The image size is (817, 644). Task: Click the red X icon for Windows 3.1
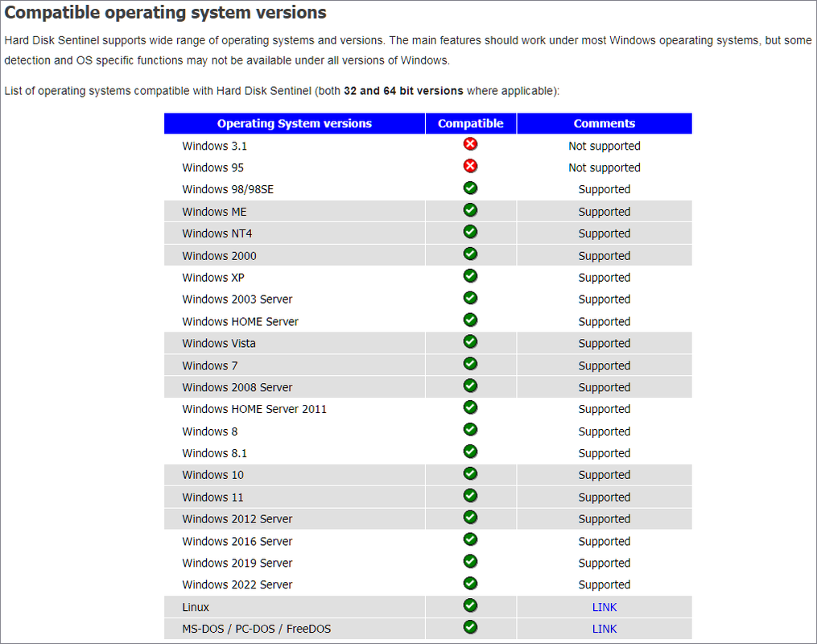(471, 144)
